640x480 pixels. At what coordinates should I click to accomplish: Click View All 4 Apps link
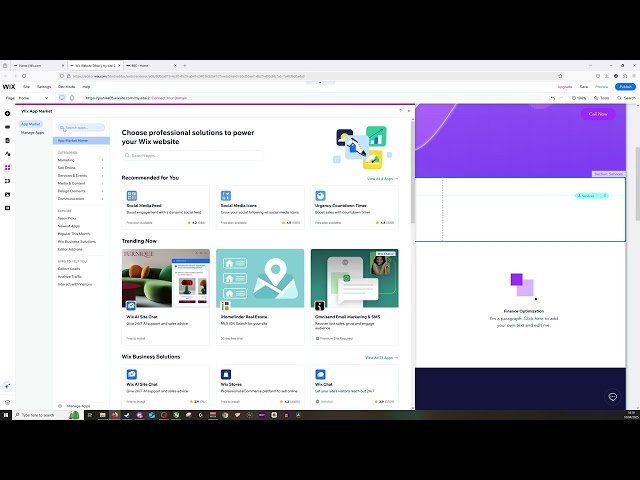point(382,179)
